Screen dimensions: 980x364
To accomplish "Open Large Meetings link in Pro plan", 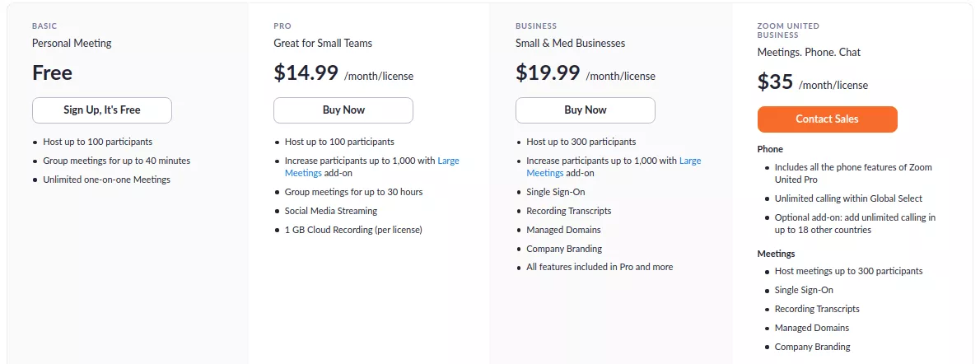I will (448, 161).
